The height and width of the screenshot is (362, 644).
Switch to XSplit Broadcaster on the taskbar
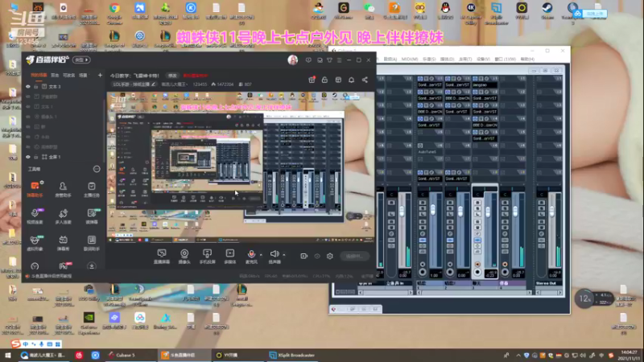coord(292,355)
